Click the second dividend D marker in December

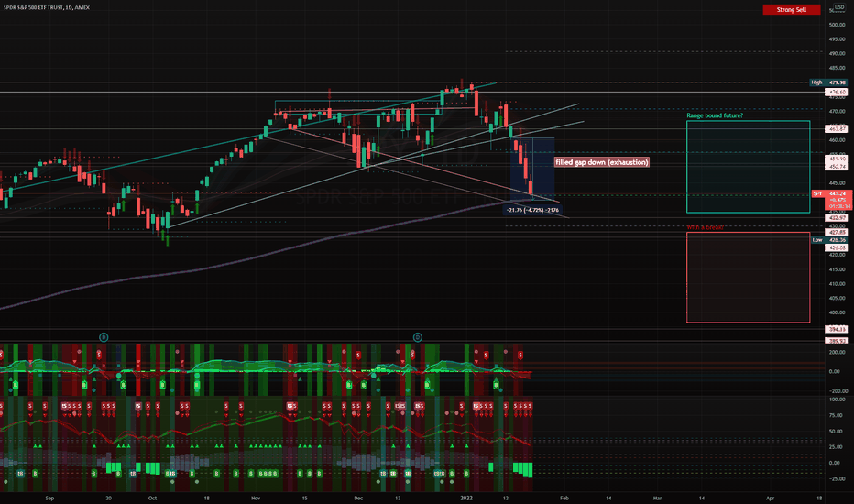click(417, 337)
